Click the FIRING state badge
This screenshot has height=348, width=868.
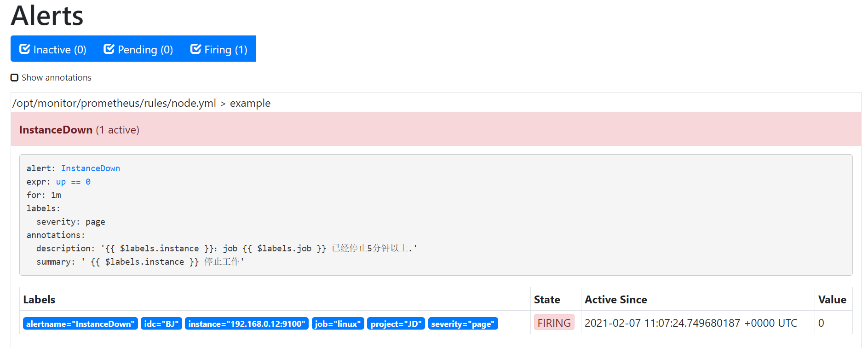554,323
